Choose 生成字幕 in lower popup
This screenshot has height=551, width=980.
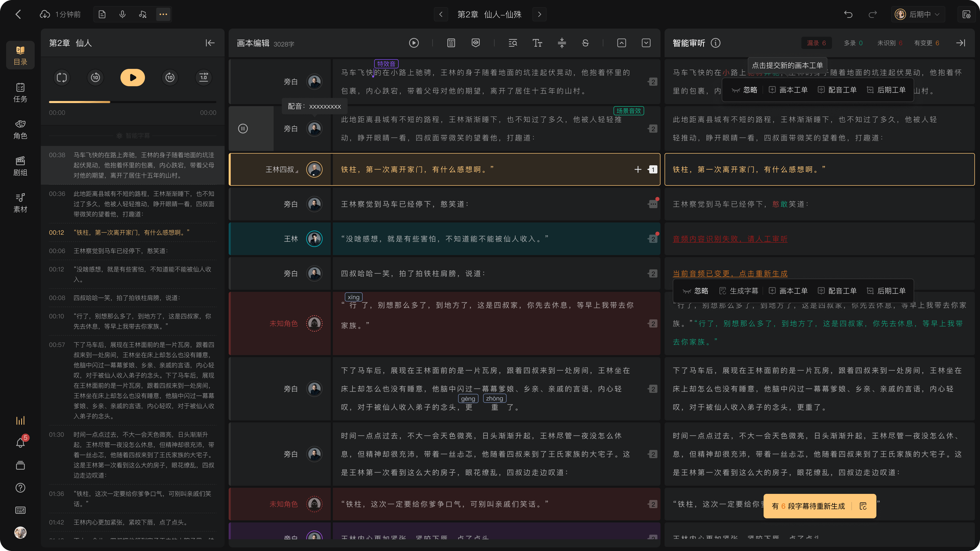coord(738,291)
